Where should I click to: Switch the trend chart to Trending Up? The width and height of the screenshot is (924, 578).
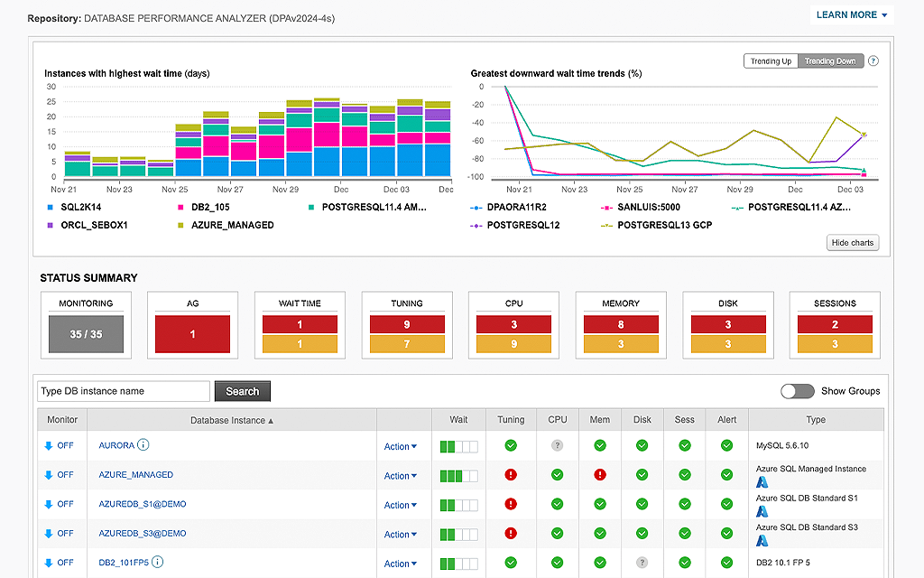tap(771, 61)
